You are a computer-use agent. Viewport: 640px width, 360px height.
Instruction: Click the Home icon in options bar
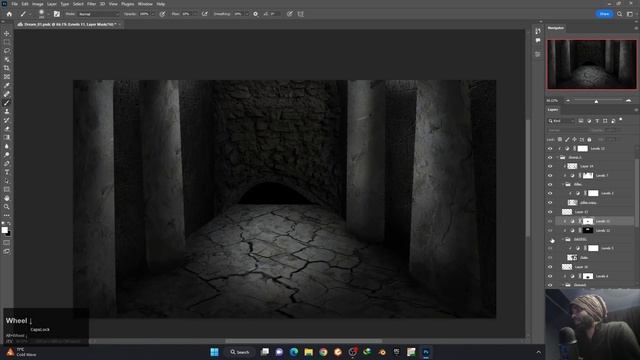(x=9, y=14)
